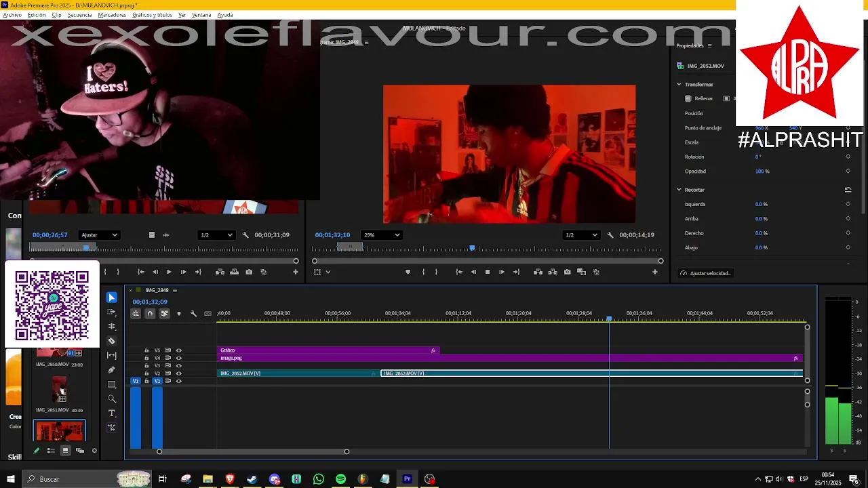Screen dimensions: 868x488
Task: Choose the Ripple Edit tool
Action: click(112, 326)
